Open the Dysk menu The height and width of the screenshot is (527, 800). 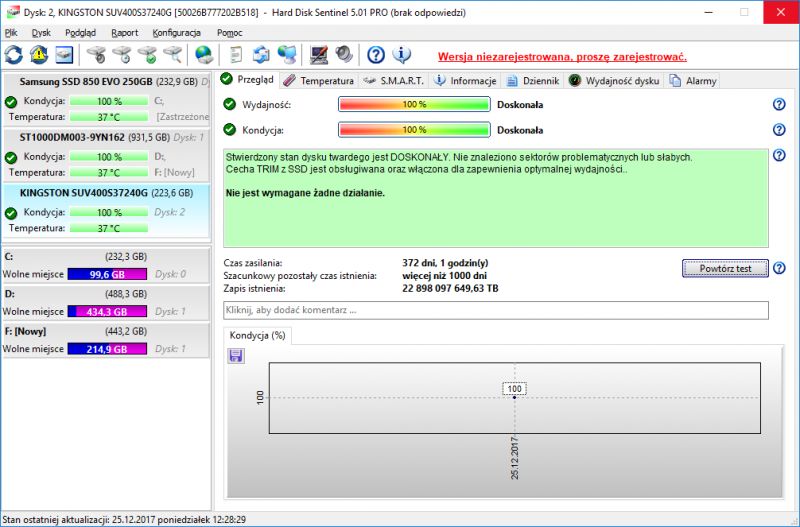41,33
